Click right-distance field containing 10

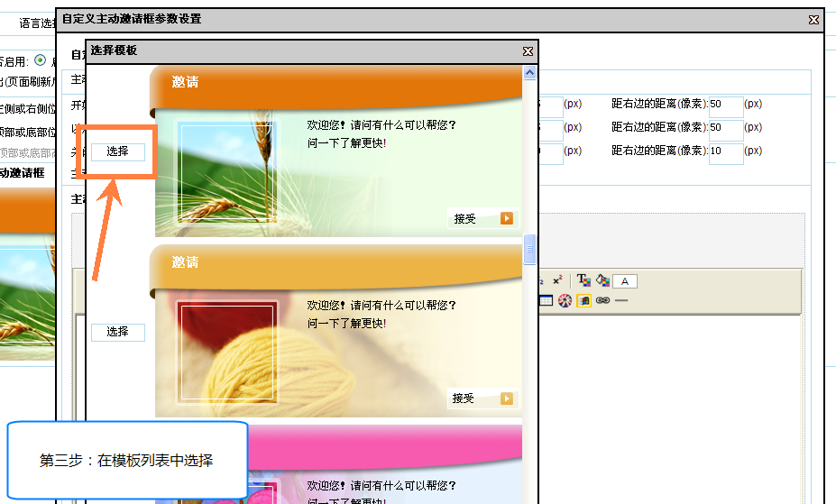pyautogui.click(x=726, y=152)
